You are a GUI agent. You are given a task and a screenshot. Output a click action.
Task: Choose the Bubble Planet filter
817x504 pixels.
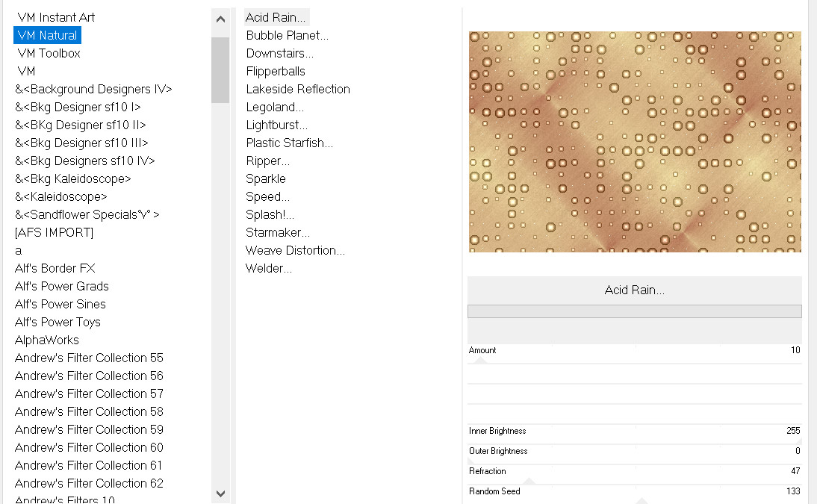pyautogui.click(x=287, y=35)
